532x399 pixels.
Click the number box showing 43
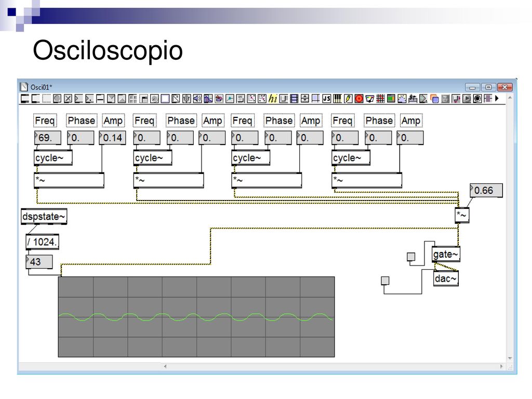39,262
